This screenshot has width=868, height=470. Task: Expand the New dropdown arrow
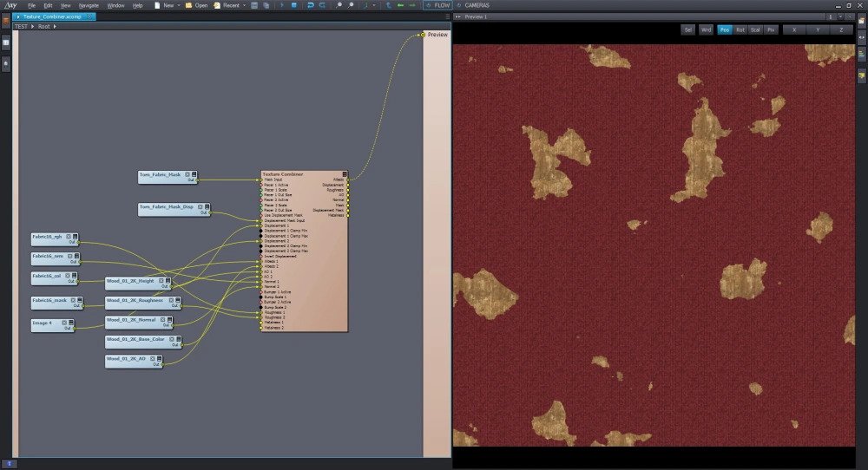[x=179, y=5]
